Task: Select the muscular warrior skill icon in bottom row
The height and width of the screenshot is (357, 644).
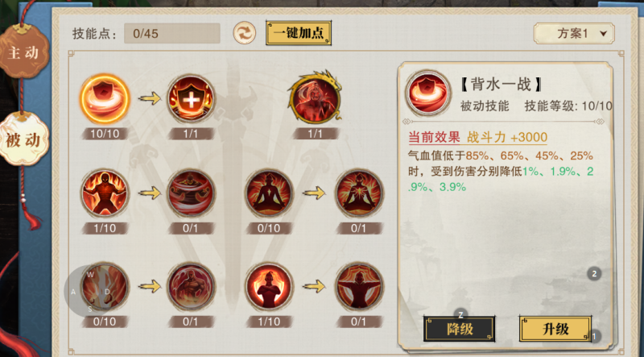Action: click(x=191, y=287)
